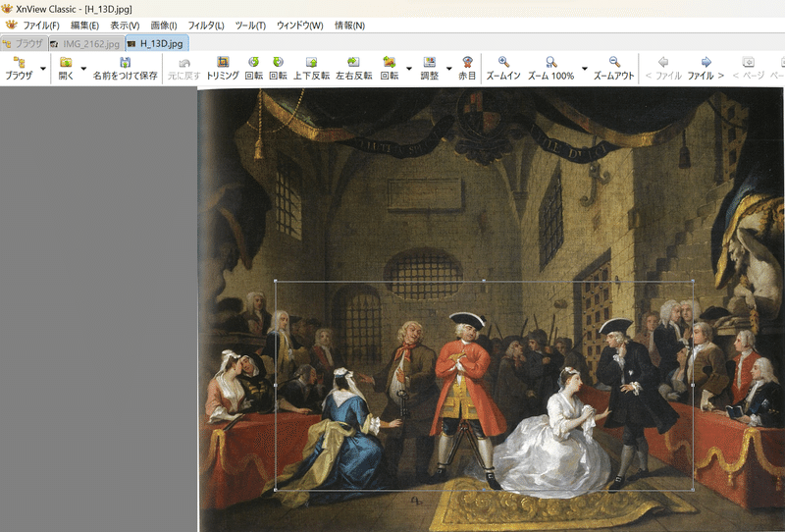Switch to the IMG_2162.jpg tab
Screen dimensions: 785x532
click(86, 43)
